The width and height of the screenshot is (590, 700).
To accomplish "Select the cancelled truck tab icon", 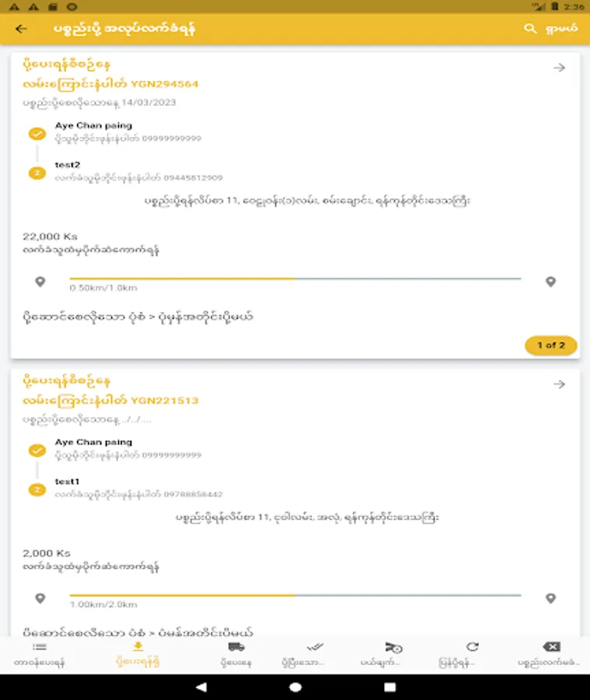I will (393, 647).
